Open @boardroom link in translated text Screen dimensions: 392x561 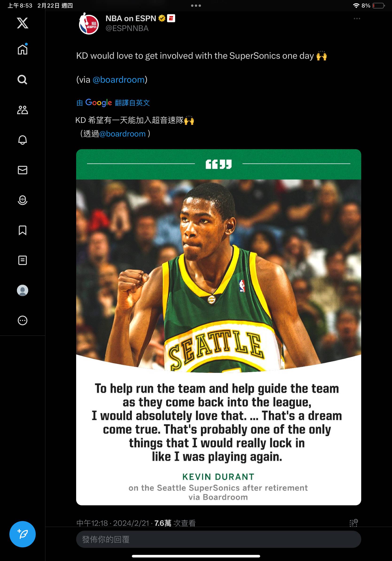pos(122,134)
